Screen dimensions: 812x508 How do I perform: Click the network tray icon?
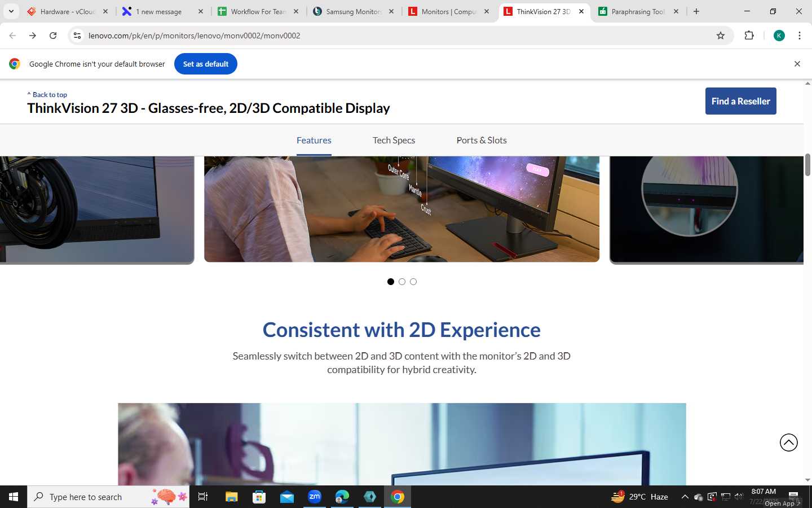(726, 497)
